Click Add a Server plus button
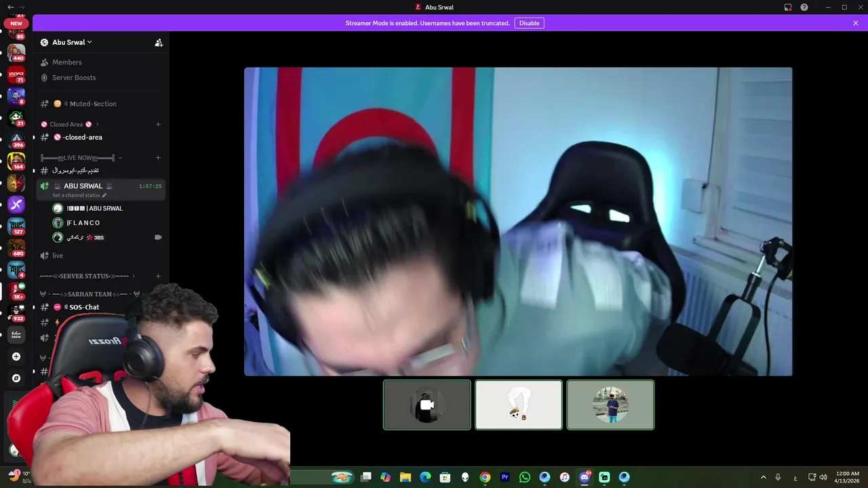Image resolution: width=868 pixels, height=488 pixels. pyautogui.click(x=16, y=357)
